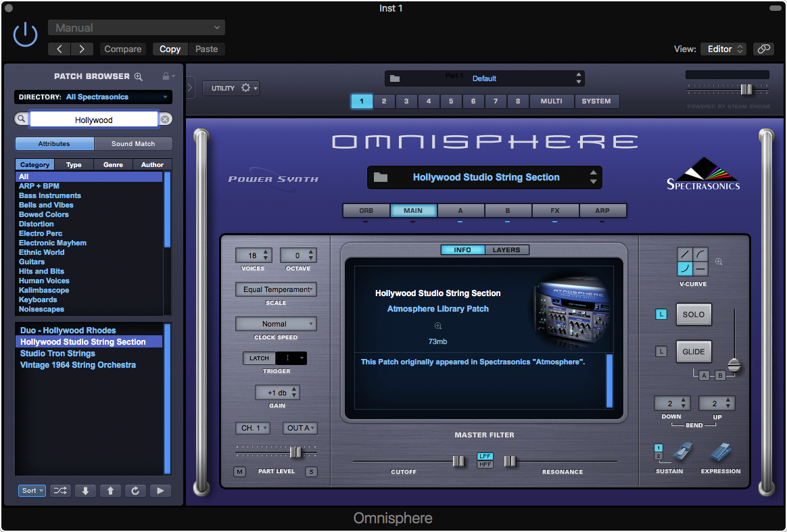The height and width of the screenshot is (532, 787).
Task: Click the Hollywood search field
Action: [94, 120]
